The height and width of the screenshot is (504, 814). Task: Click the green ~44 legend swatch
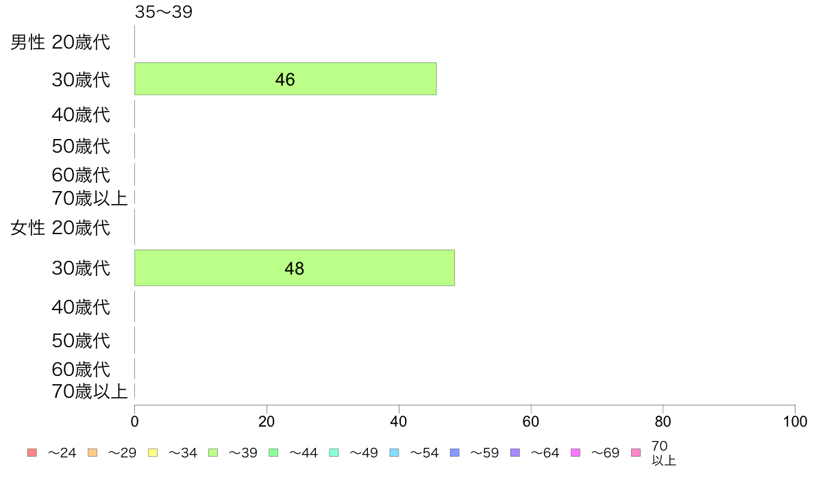pyautogui.click(x=273, y=453)
